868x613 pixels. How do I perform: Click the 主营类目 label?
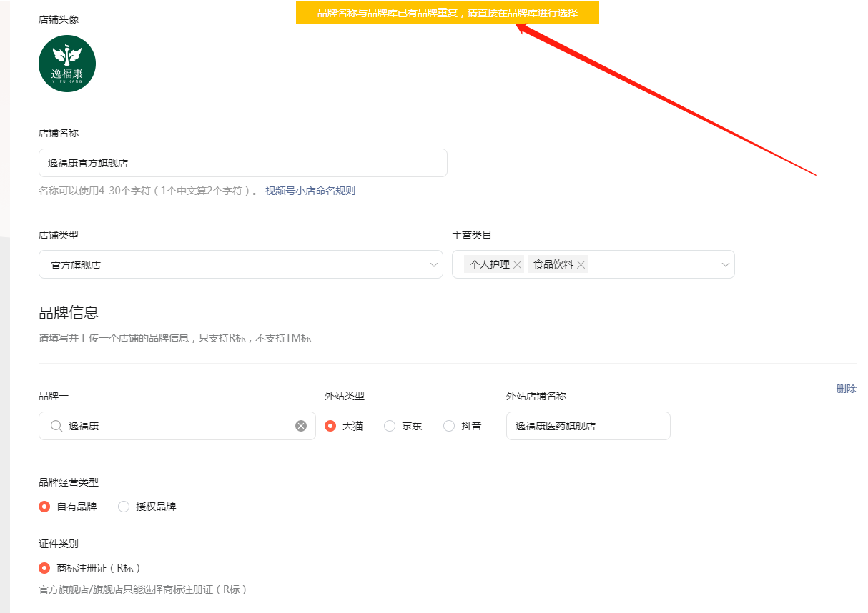(472, 235)
